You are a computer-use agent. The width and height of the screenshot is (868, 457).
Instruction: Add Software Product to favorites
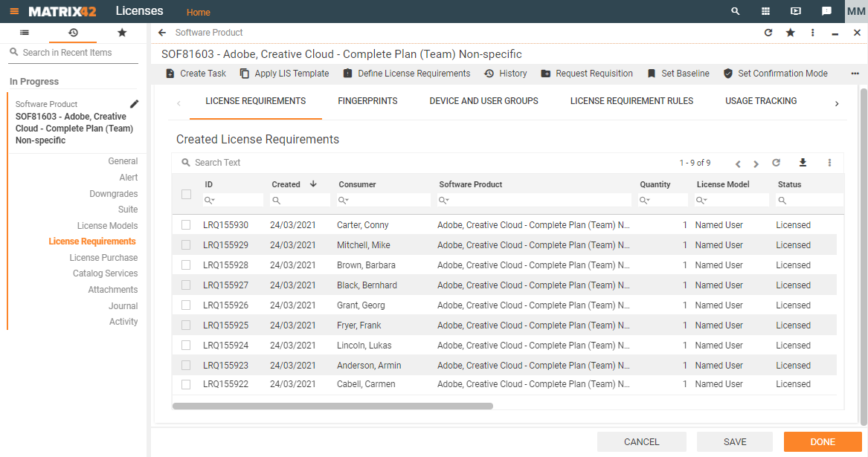(791, 33)
